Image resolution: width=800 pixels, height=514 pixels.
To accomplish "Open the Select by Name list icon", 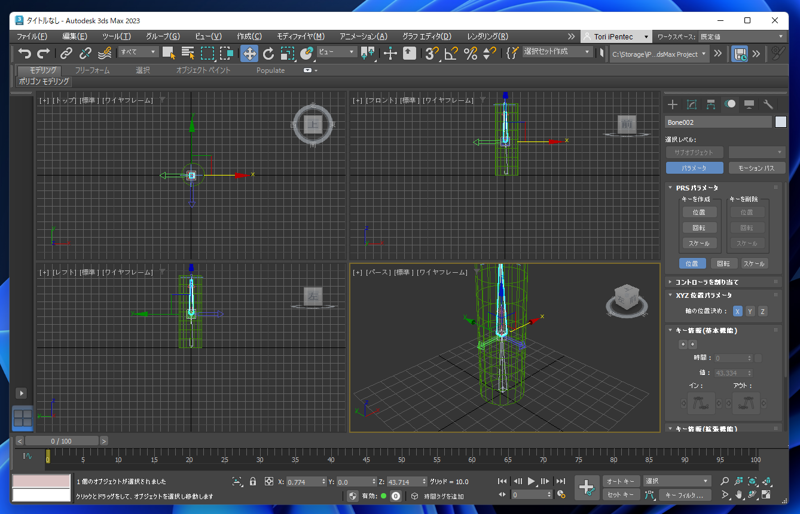I will 188,53.
